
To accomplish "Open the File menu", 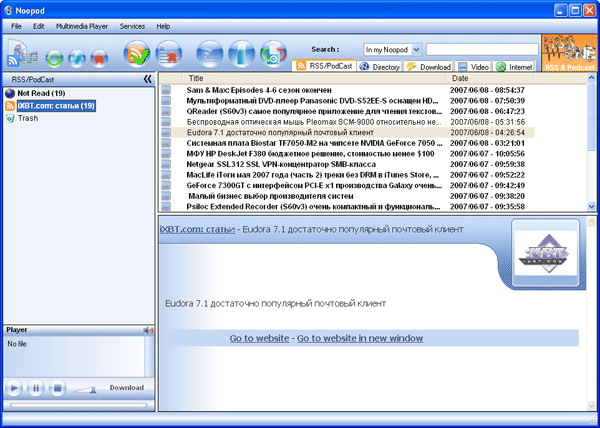I will tap(16, 26).
